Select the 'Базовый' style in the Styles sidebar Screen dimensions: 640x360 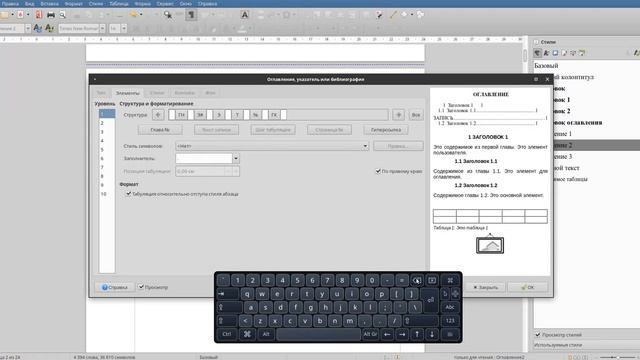pyautogui.click(x=546, y=66)
